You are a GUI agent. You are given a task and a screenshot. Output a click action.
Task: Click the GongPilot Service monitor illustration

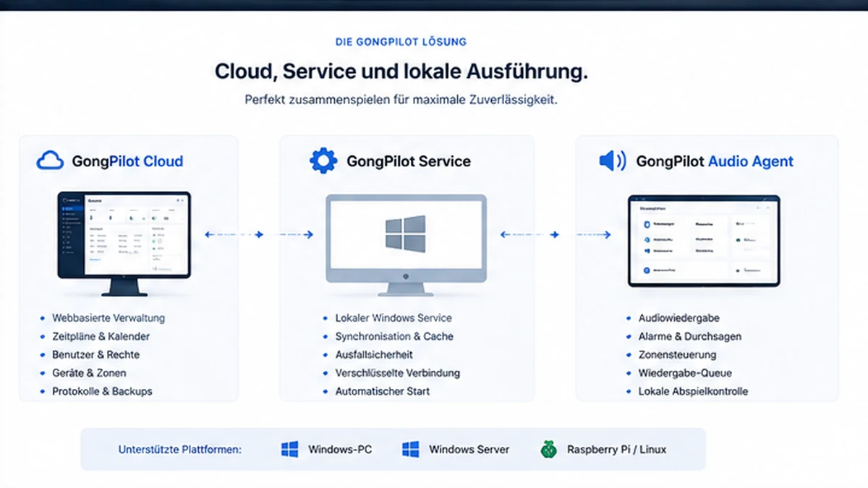[x=406, y=245]
